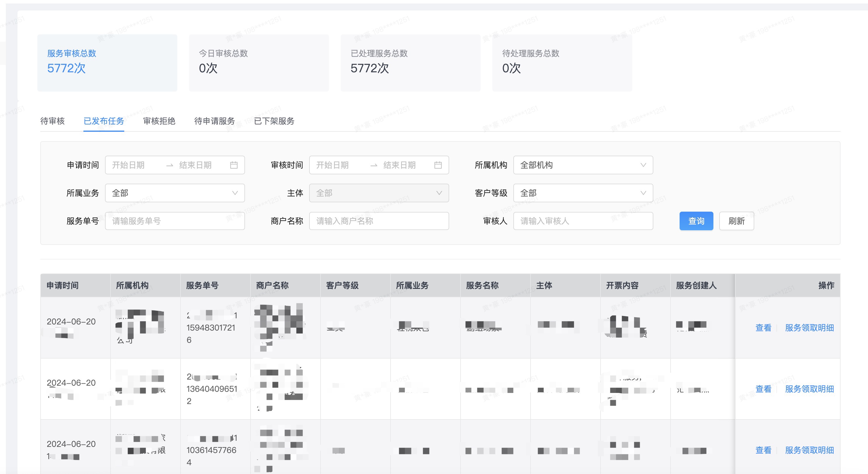Switch to the 待审核 tab

click(52, 121)
